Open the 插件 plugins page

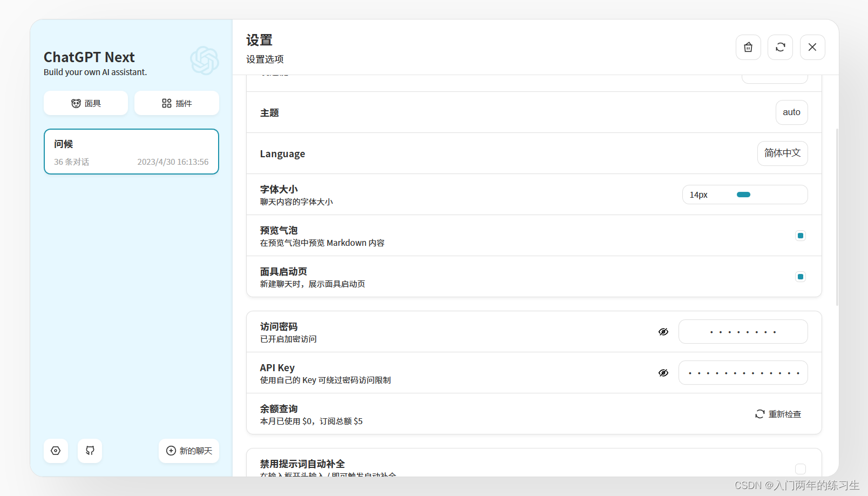[x=177, y=103]
